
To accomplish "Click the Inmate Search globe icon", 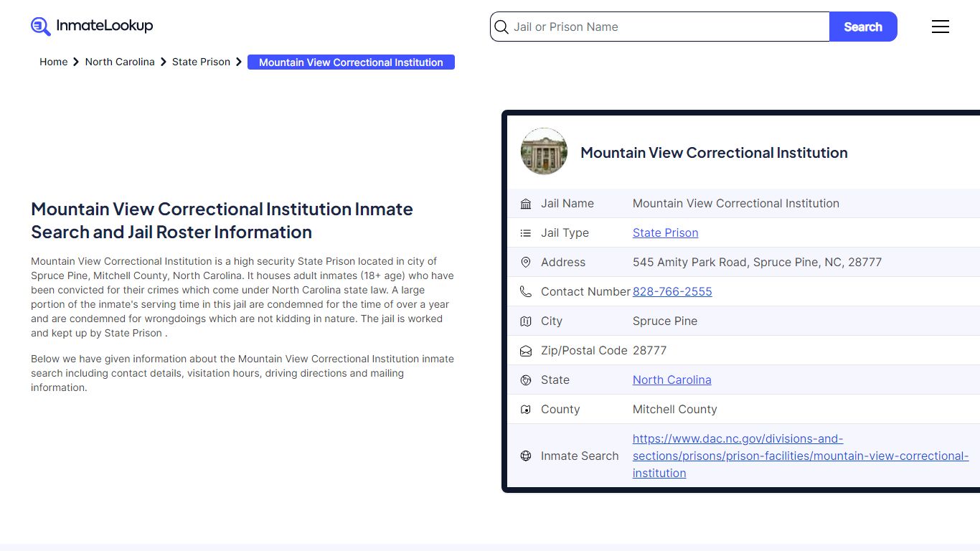I will tap(526, 456).
